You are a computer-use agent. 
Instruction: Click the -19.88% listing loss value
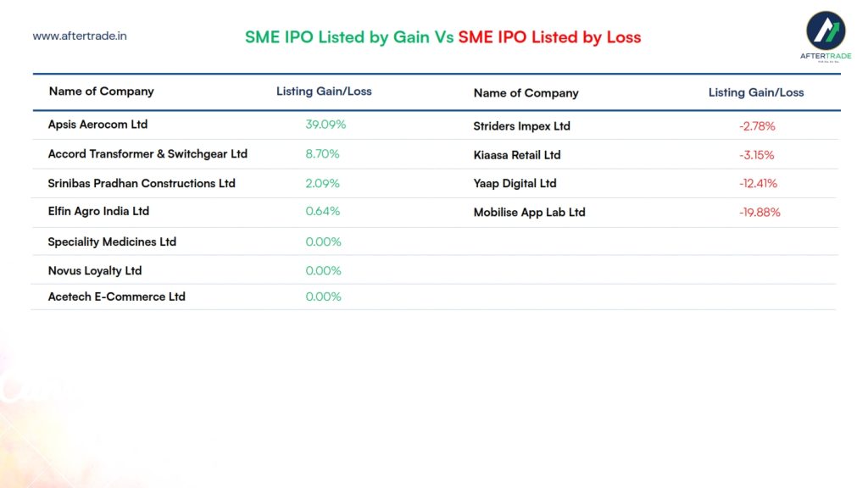point(759,213)
